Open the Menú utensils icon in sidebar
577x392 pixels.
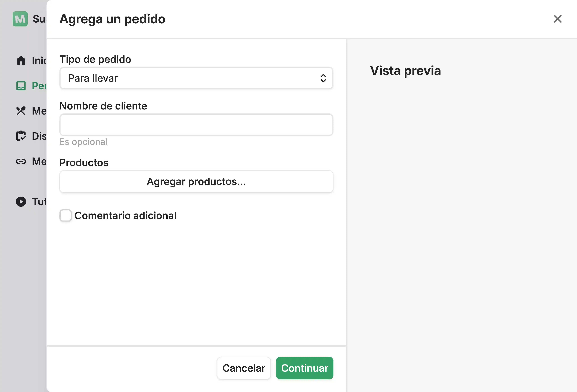(21, 111)
